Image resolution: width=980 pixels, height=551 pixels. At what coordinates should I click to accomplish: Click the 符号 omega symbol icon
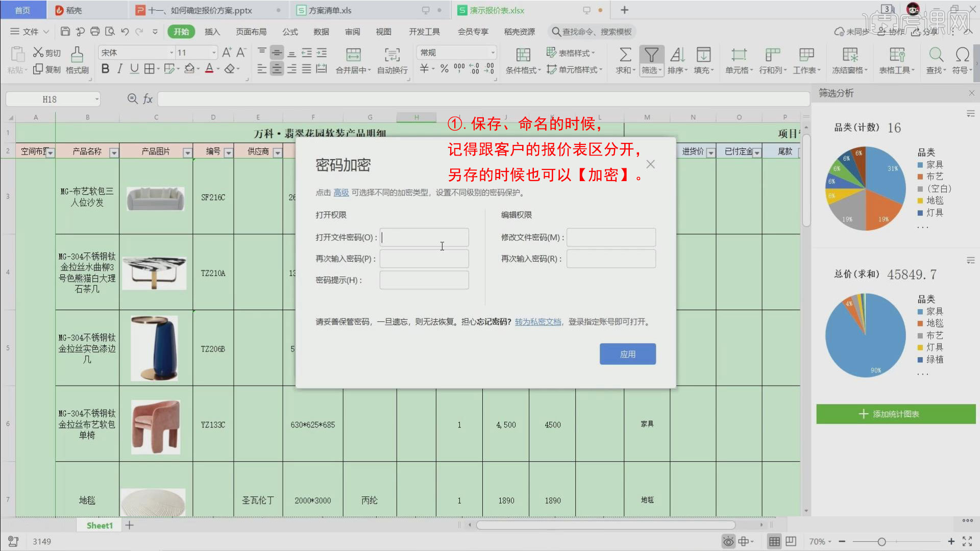(962, 55)
